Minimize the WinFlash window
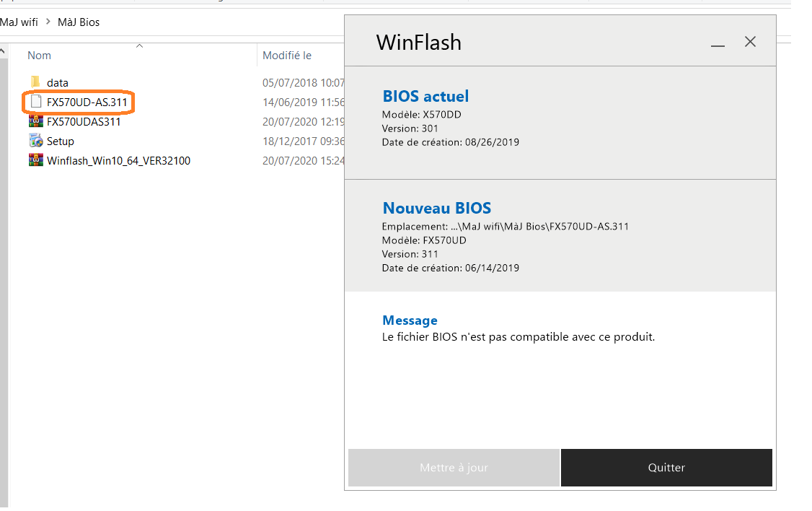 tap(717, 43)
